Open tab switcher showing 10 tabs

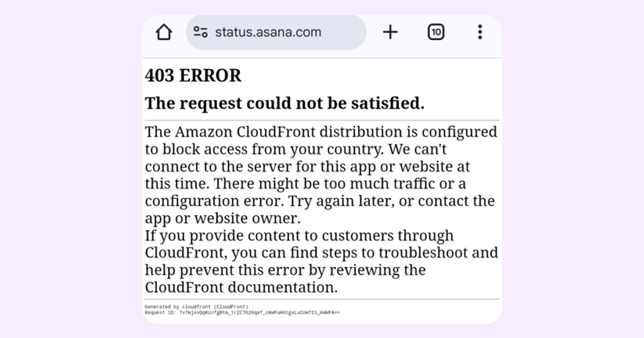[436, 32]
